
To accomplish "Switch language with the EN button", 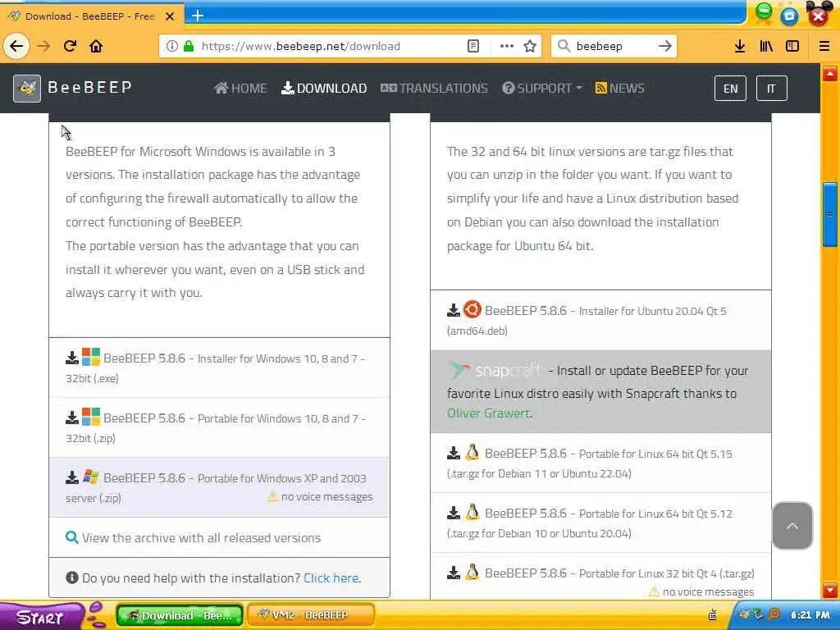I will (x=730, y=89).
